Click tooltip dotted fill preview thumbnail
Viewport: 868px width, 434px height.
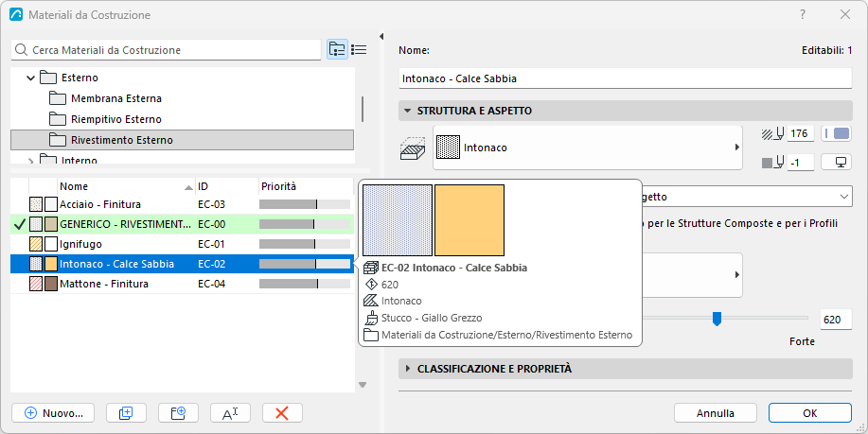pos(398,220)
